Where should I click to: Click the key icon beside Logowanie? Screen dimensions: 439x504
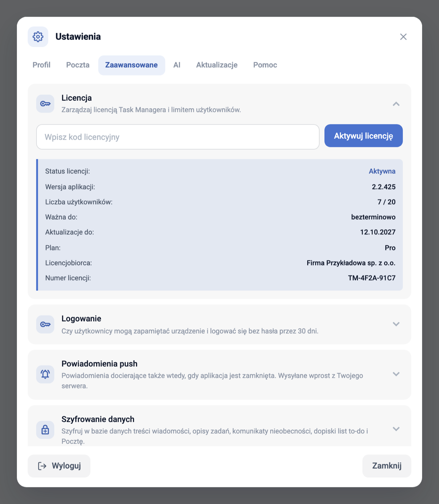(x=45, y=324)
